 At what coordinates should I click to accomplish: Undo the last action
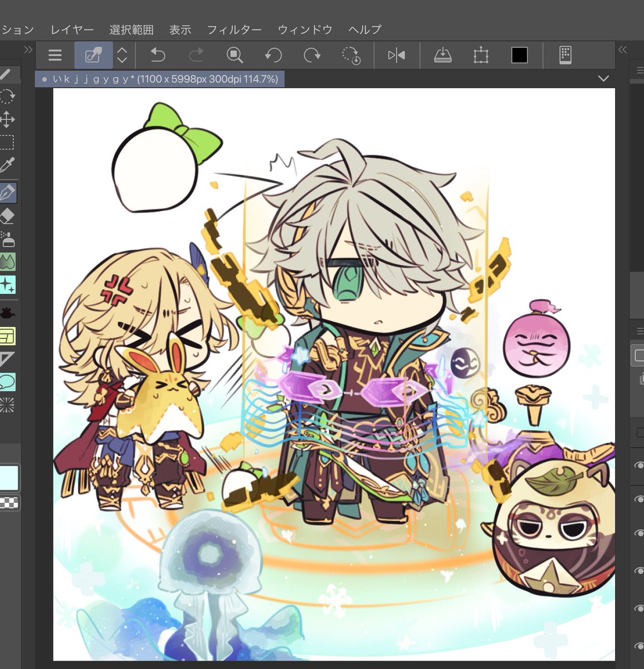click(158, 55)
